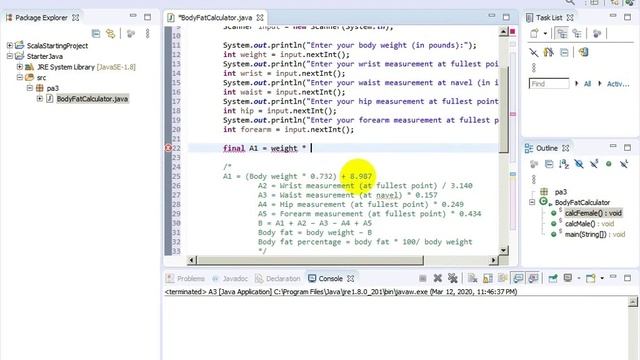The width and height of the screenshot is (640, 360).
Task: Open the Outline view menu three dots
Action: pos(533,179)
